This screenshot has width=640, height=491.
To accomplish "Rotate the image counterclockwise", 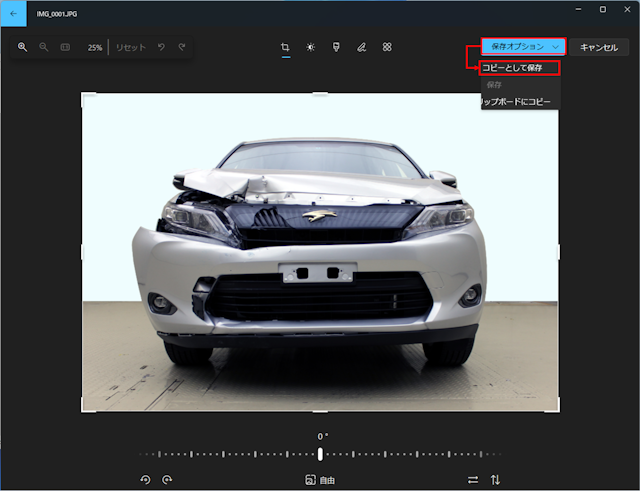I will tap(145, 480).
